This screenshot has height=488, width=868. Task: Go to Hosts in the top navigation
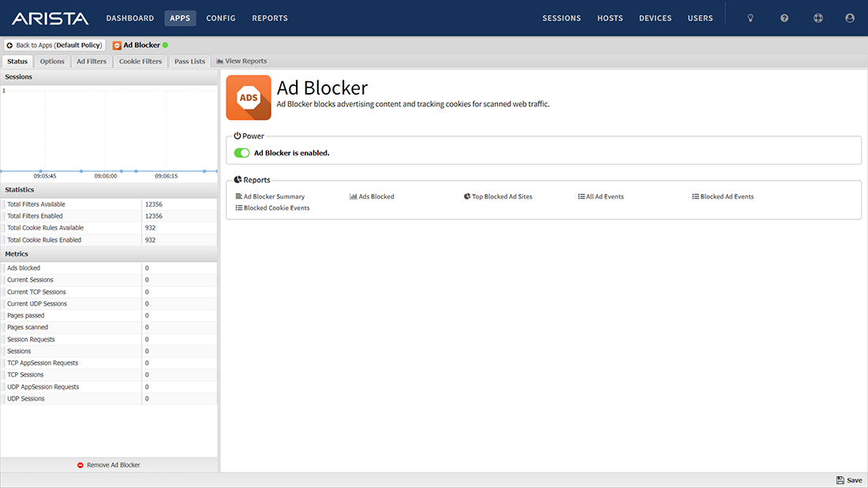(610, 18)
